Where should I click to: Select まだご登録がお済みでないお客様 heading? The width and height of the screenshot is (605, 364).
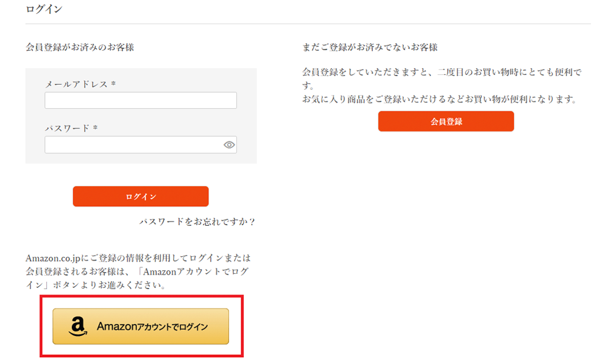click(370, 47)
